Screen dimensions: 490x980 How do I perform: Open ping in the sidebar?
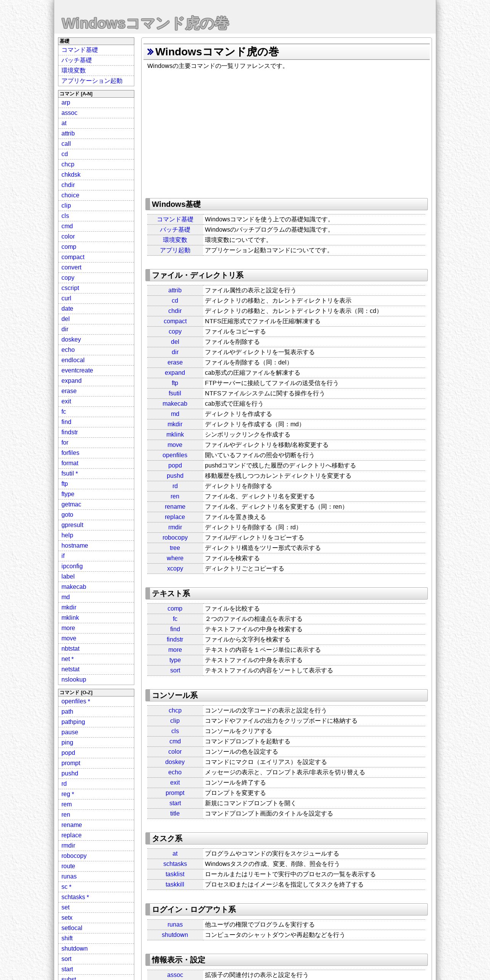click(x=67, y=743)
